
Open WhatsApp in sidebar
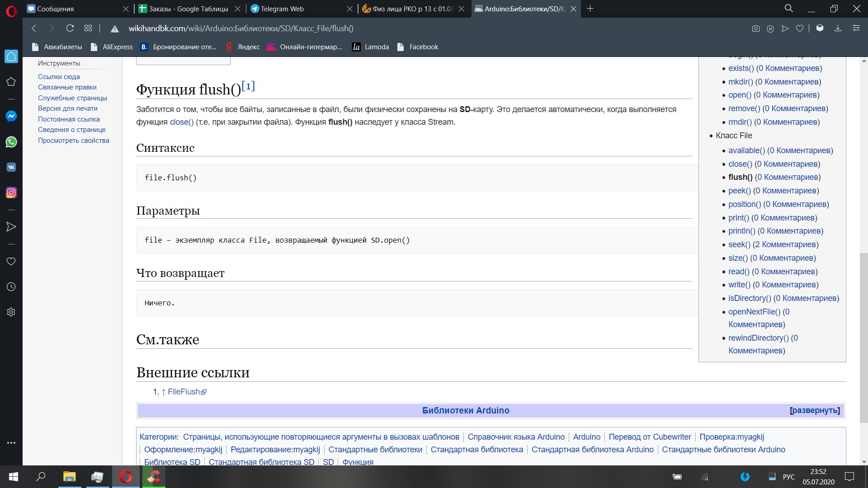point(11,142)
